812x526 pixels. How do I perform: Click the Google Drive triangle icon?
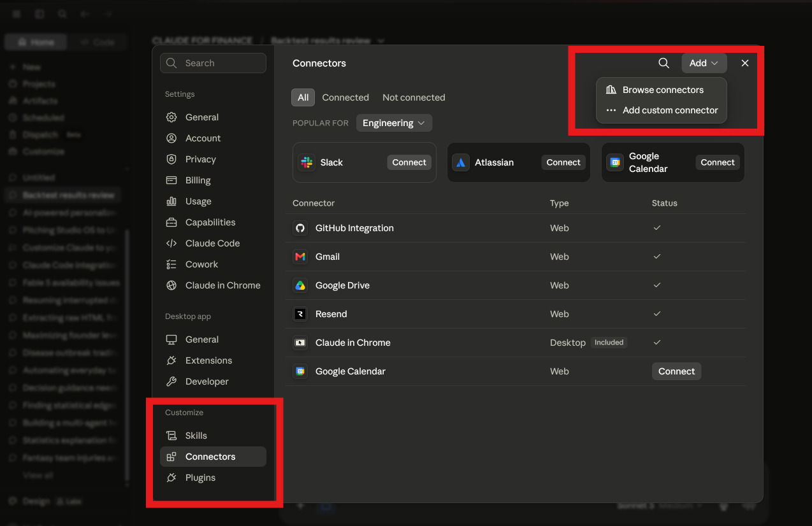[300, 285]
